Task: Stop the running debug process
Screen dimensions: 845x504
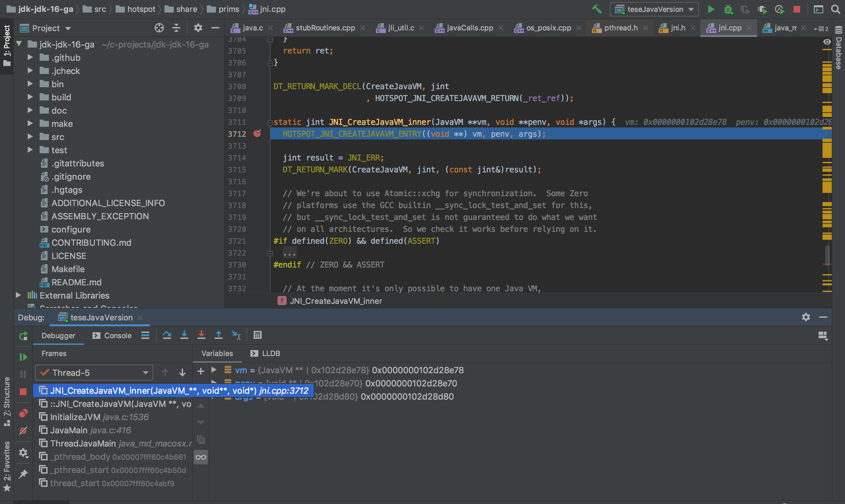Action: 797,9
